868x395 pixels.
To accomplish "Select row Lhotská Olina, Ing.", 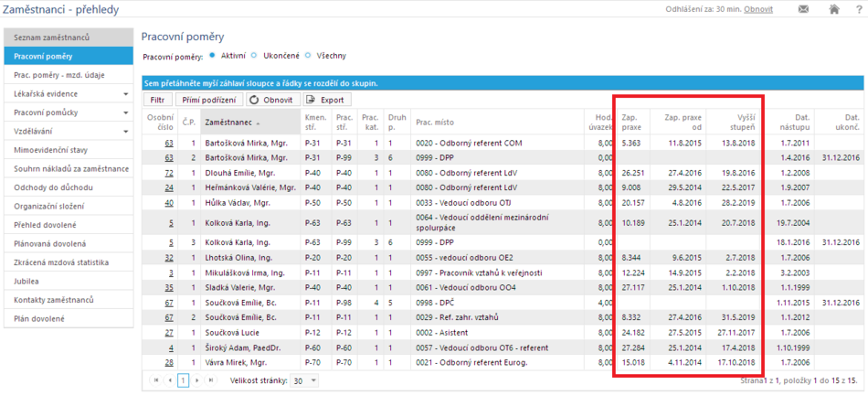I will pos(503,258).
